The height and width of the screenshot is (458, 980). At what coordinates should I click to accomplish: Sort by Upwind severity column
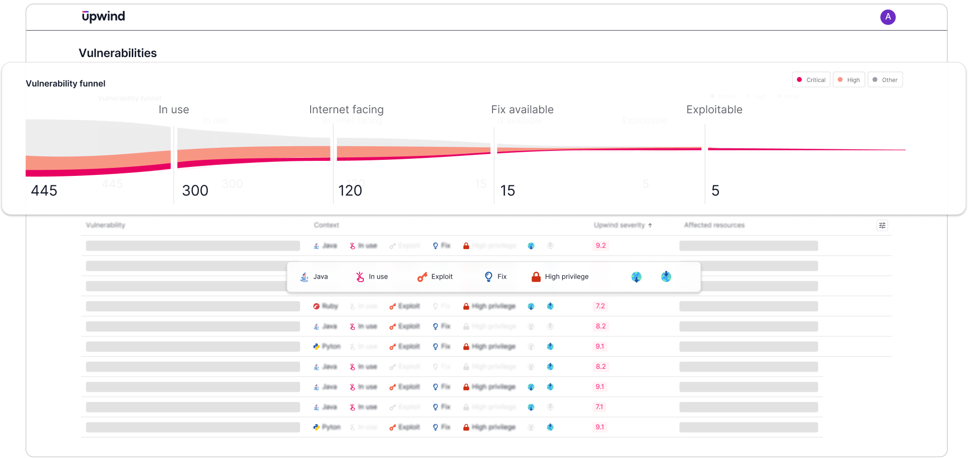623,225
